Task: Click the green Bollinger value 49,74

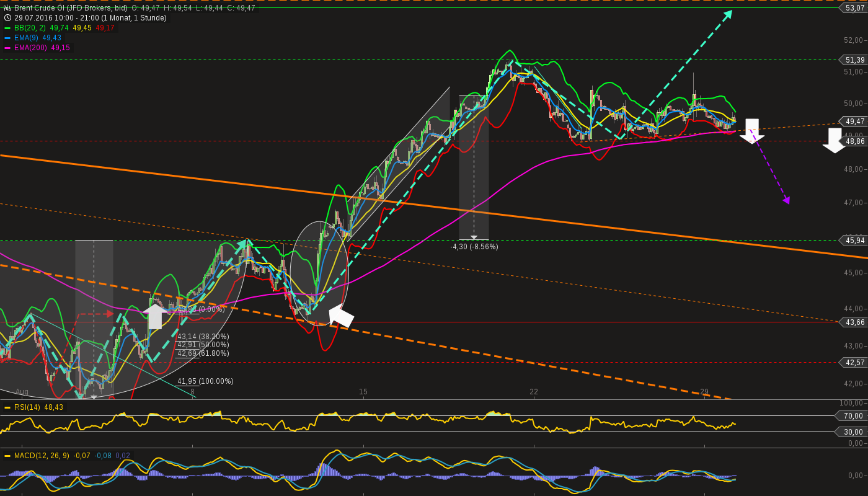Action: click(x=60, y=28)
